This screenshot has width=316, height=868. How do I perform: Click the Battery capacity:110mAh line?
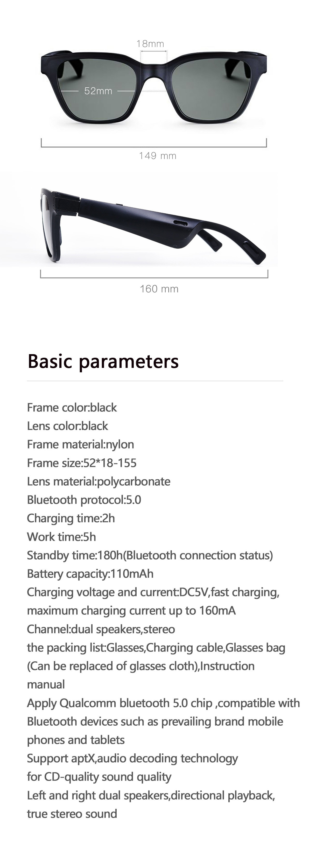click(x=90, y=574)
